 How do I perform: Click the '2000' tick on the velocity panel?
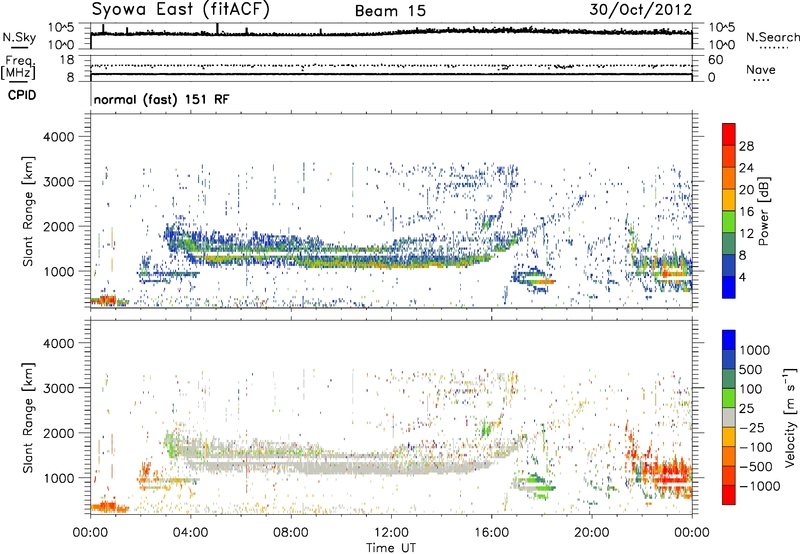tap(58, 433)
